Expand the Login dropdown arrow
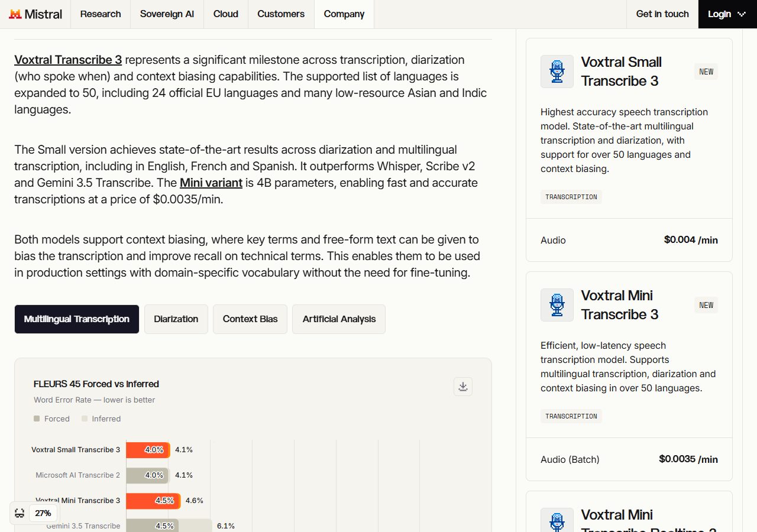The width and height of the screenshot is (757, 532). 742,14
